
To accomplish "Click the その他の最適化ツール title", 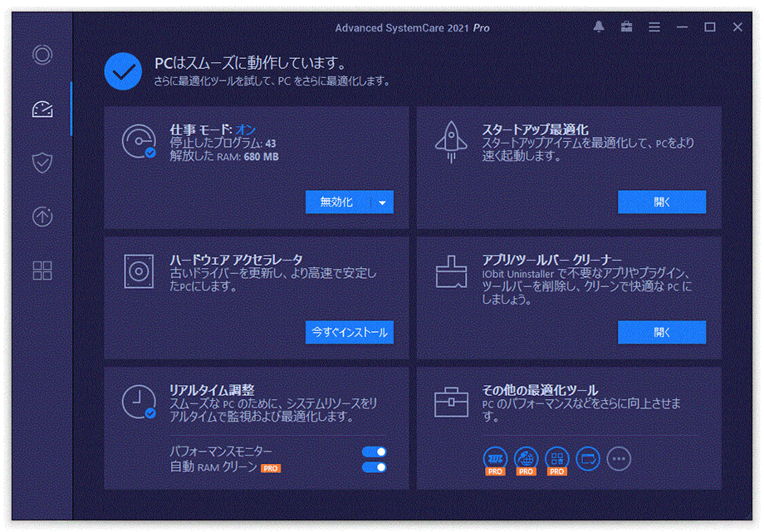I will point(540,390).
